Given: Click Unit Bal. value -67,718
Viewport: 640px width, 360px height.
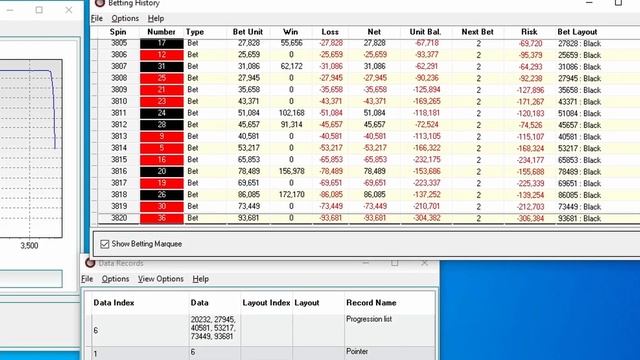Looking at the screenshot, I should pyautogui.click(x=427, y=43).
